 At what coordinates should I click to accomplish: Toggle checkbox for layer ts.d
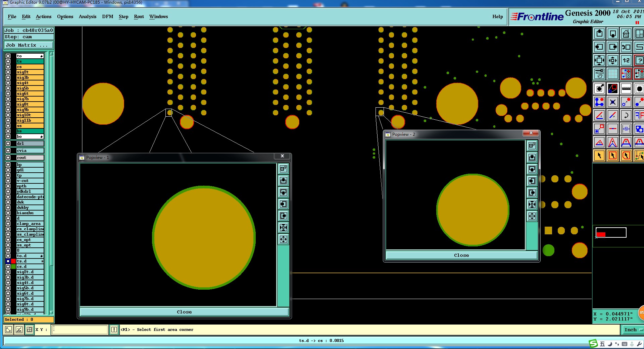[8, 261]
